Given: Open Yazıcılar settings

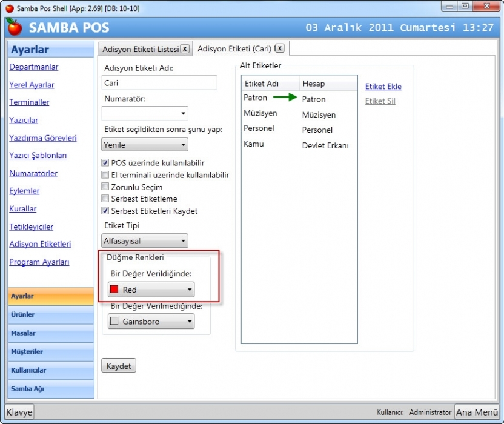Looking at the screenshot, I should [24, 120].
